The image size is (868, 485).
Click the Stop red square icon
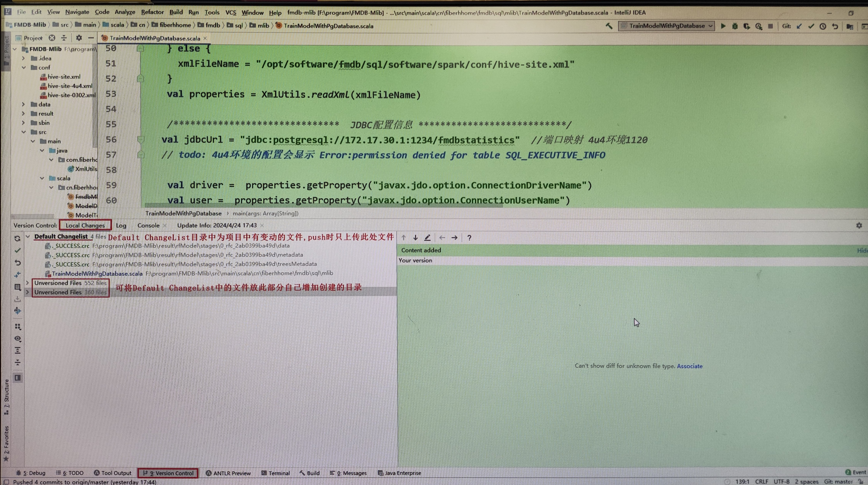(771, 26)
